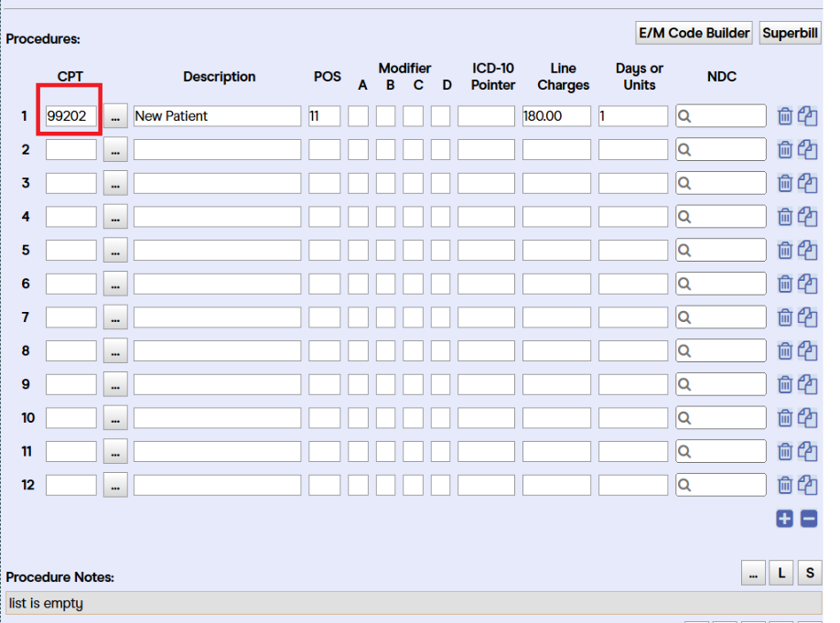Open the Superbill

[791, 33]
